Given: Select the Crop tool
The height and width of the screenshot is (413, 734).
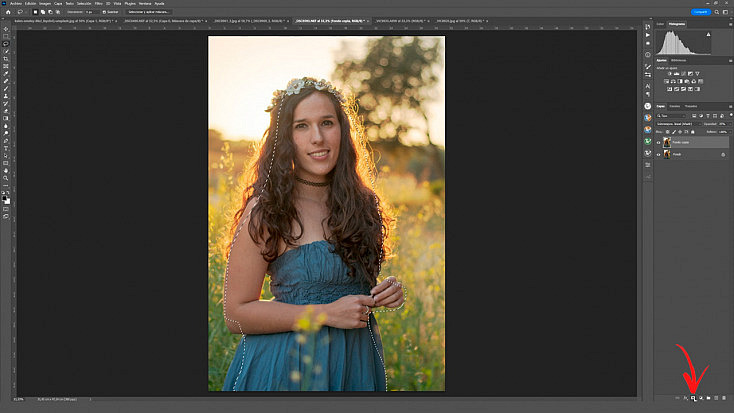Looking at the screenshot, I should [6, 59].
